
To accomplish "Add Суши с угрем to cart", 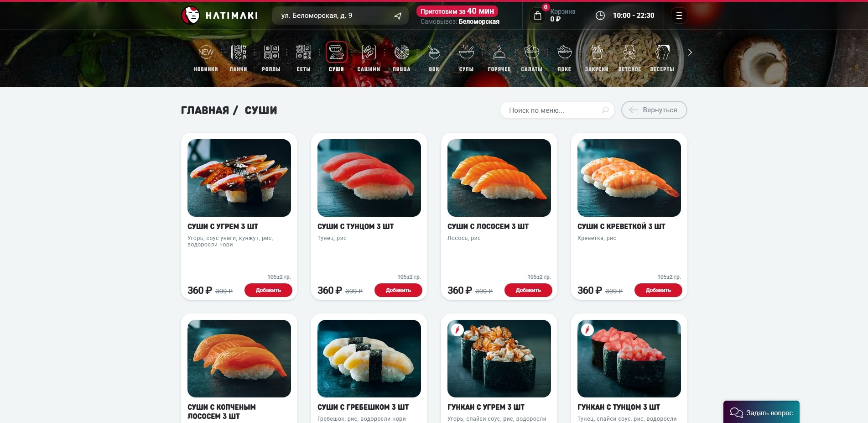I will coord(268,290).
